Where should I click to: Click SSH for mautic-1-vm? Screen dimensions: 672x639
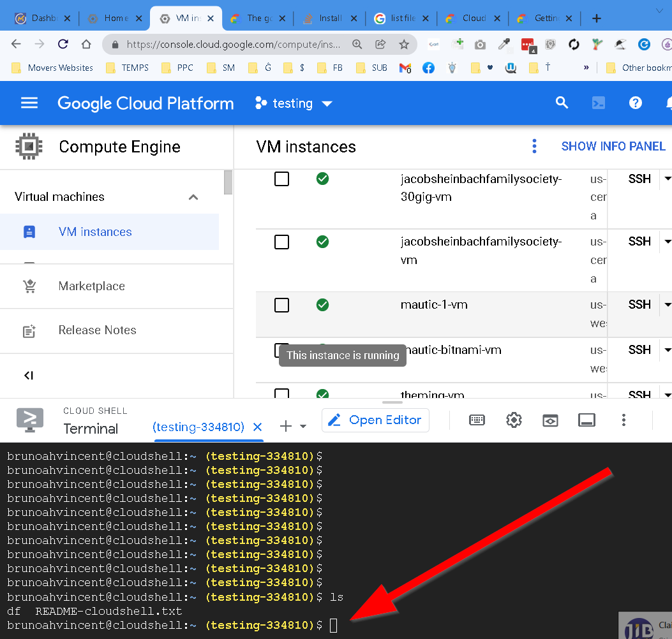pos(639,304)
